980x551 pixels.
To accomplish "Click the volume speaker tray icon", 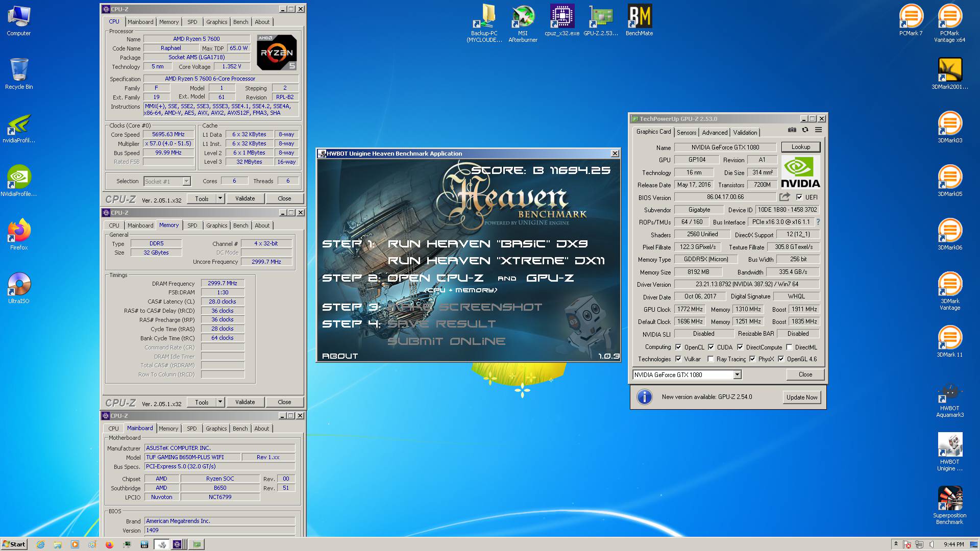I will pyautogui.click(x=932, y=544).
